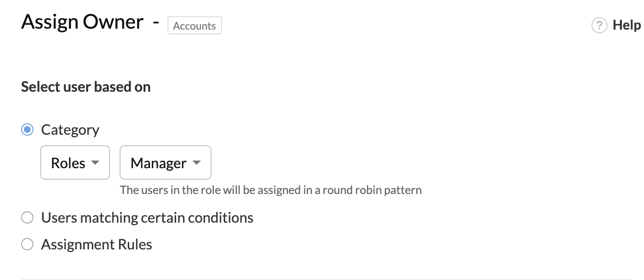
Task: Click the dash separator after Assign Owner
Action: [x=156, y=22]
